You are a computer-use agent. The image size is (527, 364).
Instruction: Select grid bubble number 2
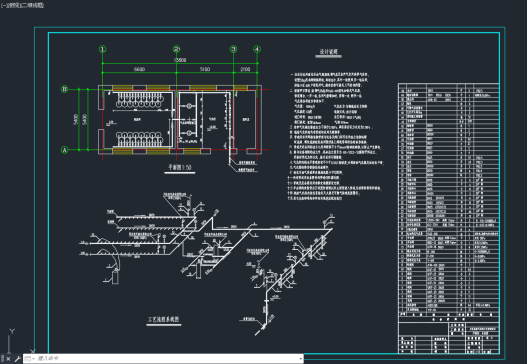pos(176,49)
